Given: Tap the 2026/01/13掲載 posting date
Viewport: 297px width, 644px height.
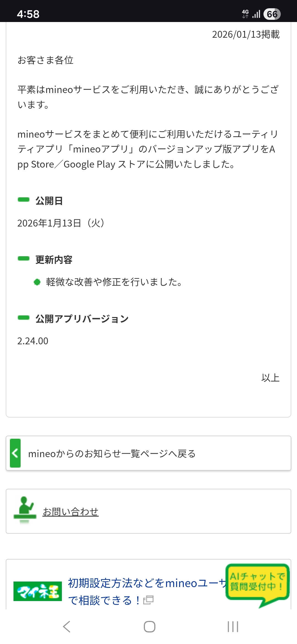Looking at the screenshot, I should [246, 34].
